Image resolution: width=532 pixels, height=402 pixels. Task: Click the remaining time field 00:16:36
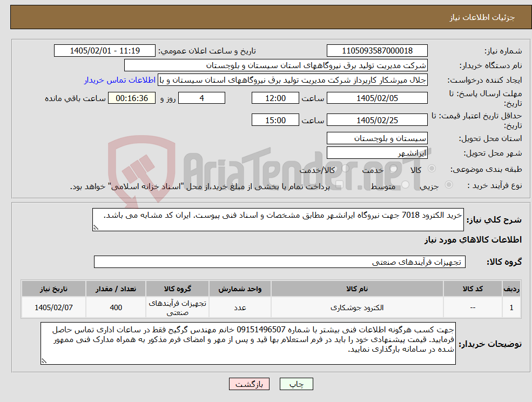pos(132,98)
